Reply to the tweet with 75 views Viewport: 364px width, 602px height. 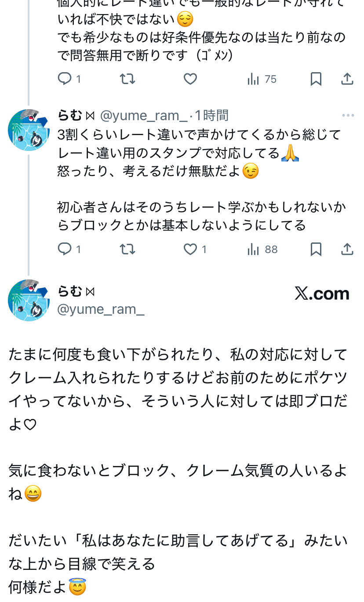point(65,79)
